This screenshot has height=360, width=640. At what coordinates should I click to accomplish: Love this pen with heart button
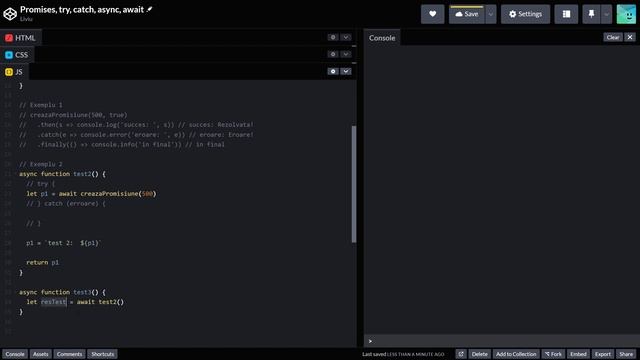point(432,14)
